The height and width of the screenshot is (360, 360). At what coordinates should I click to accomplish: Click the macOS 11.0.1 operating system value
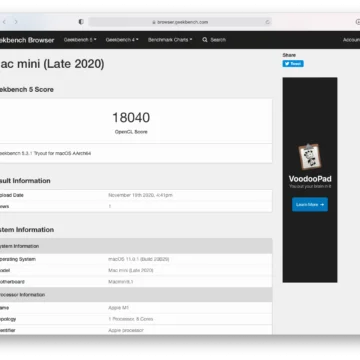tap(139, 259)
